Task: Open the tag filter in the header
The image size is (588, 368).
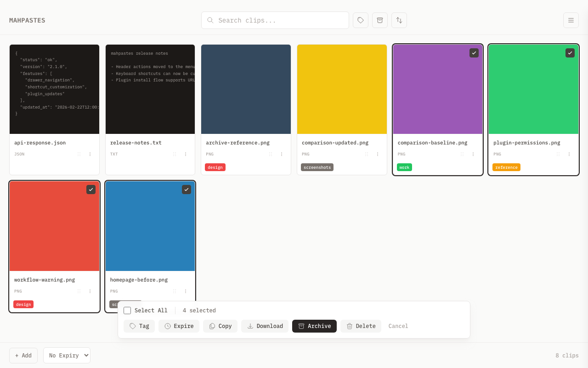Action: [x=360, y=20]
